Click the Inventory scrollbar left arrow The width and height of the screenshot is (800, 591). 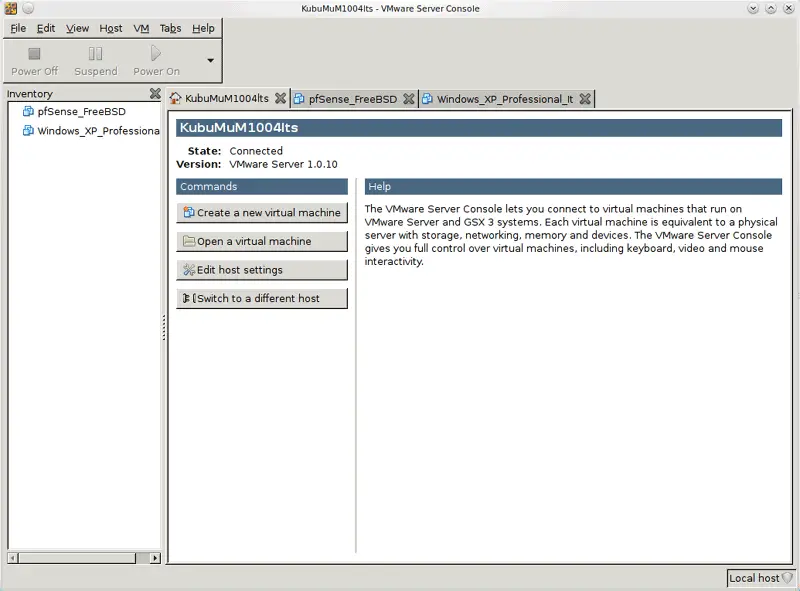tap(13, 558)
